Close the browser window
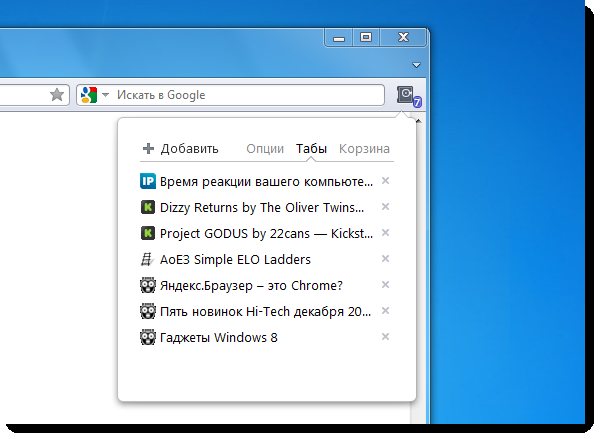 tap(403, 38)
